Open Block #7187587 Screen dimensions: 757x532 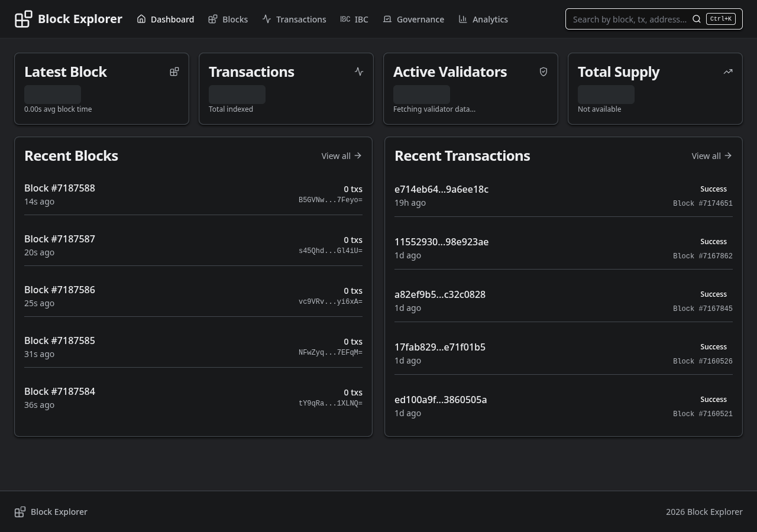pyautogui.click(x=60, y=239)
